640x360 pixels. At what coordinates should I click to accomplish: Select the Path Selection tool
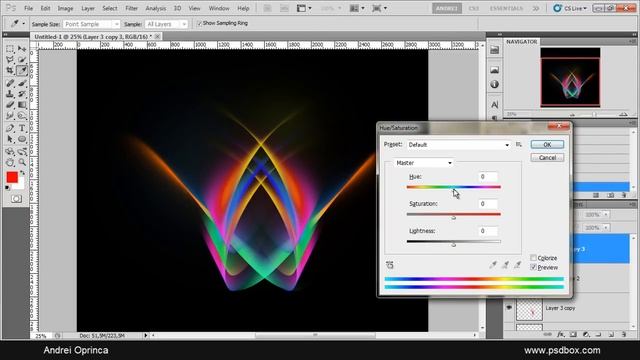coord(10,139)
